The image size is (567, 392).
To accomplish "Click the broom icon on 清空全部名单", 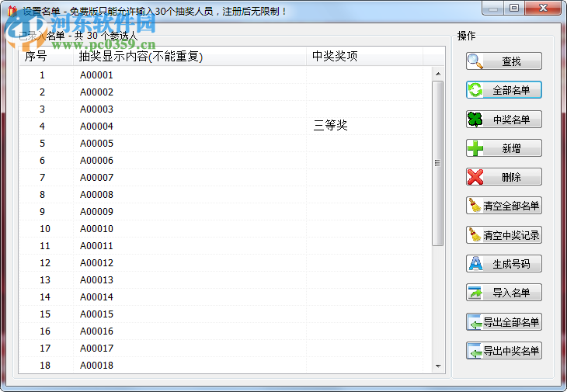I will (475, 206).
